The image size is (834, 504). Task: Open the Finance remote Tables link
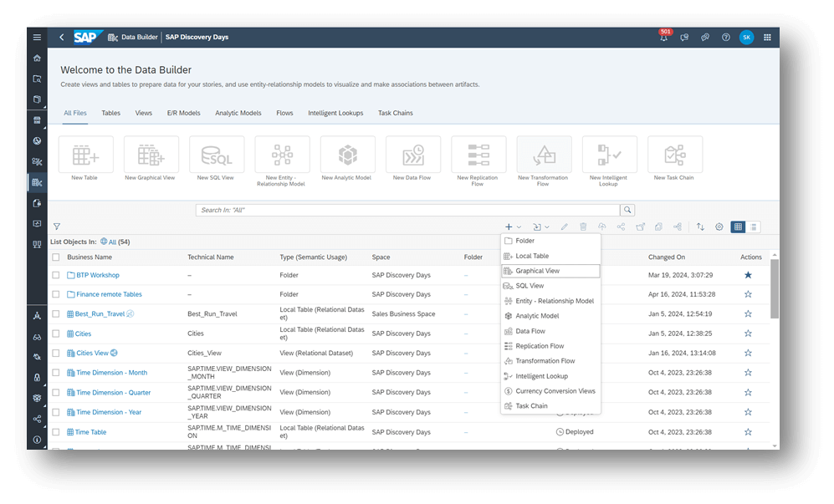point(109,294)
